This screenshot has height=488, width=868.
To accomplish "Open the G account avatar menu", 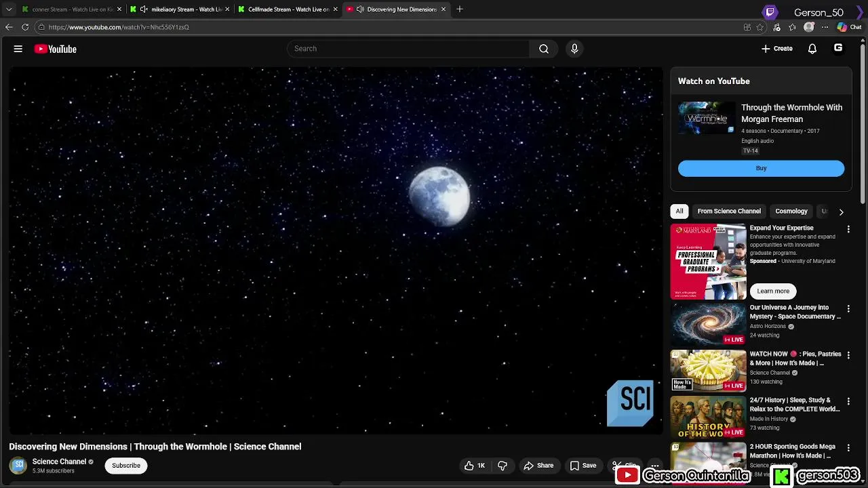I will click(x=838, y=48).
